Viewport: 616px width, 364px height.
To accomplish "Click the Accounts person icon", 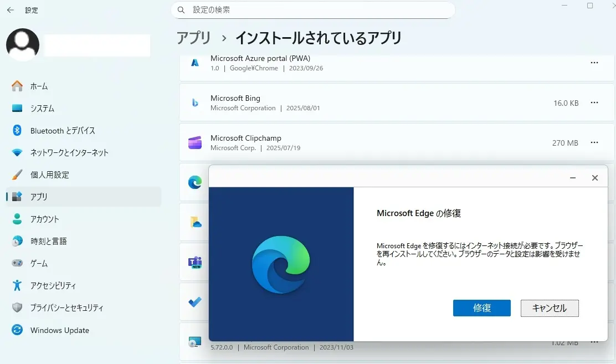I will click(17, 219).
